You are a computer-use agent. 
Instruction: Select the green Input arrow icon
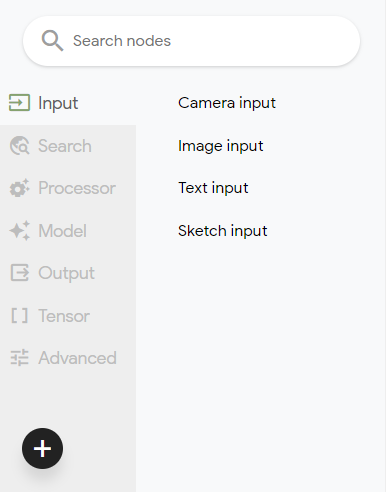pos(19,102)
